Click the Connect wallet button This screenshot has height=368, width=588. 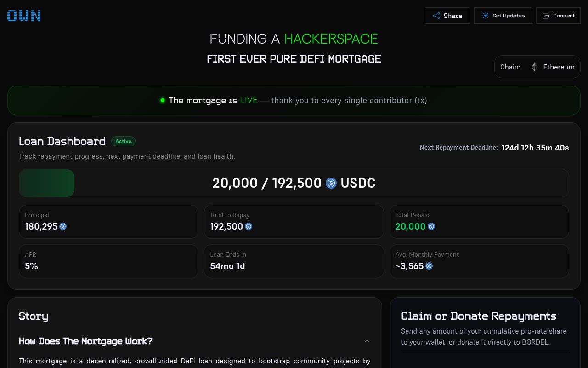558,16
